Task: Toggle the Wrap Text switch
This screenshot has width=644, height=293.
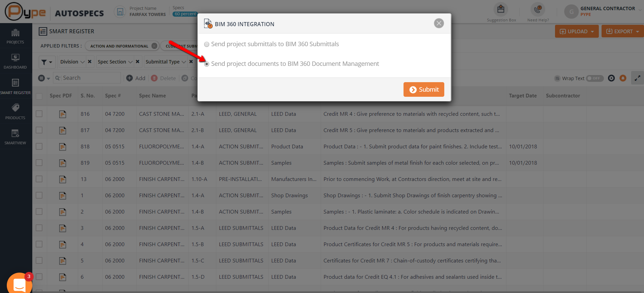Action: coord(595,78)
